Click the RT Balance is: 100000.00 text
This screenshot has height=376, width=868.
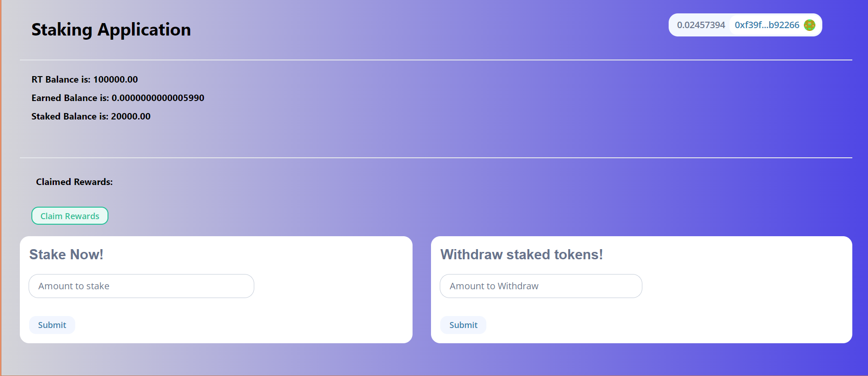(x=84, y=79)
